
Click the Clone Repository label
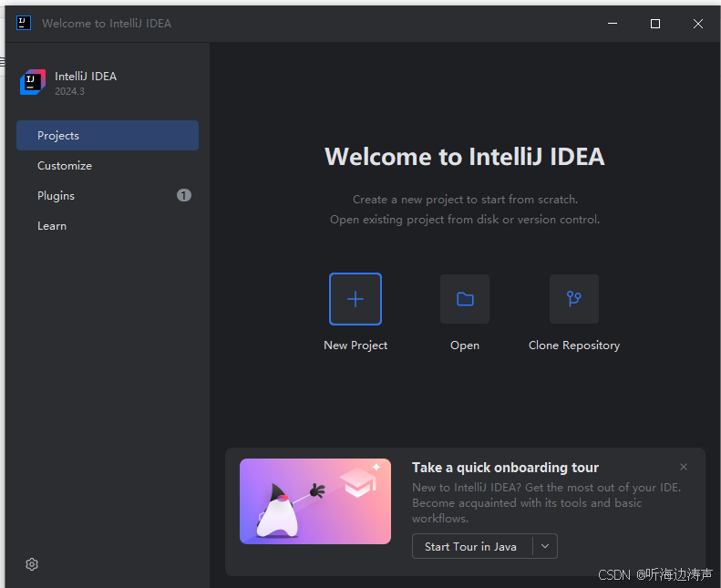574,346
